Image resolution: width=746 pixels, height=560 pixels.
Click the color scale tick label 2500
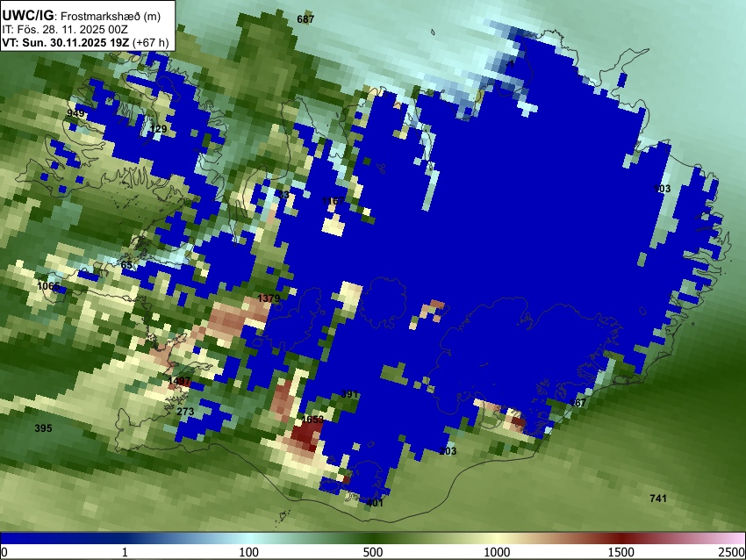732,552
